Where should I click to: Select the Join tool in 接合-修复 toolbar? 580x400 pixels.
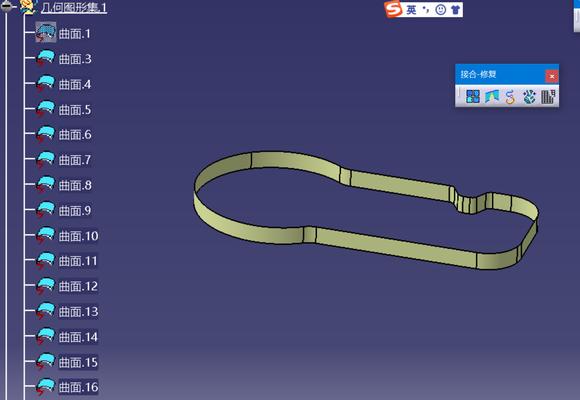473,97
